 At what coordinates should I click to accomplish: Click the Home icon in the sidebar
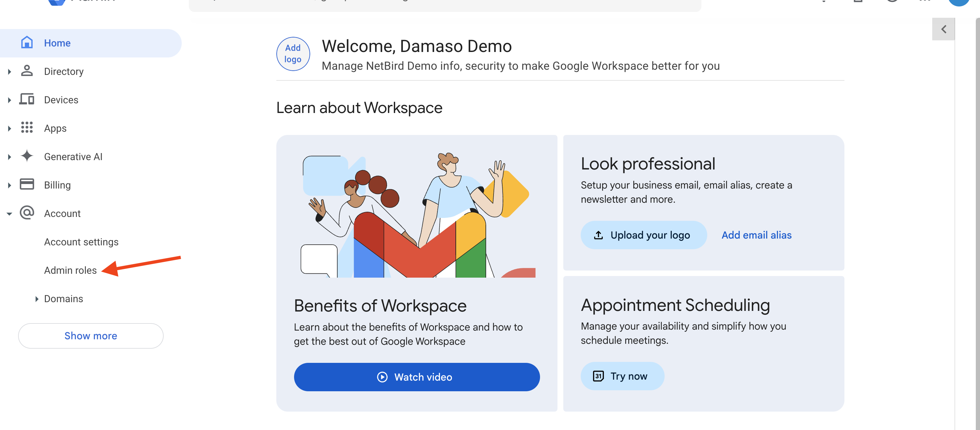pos(26,43)
